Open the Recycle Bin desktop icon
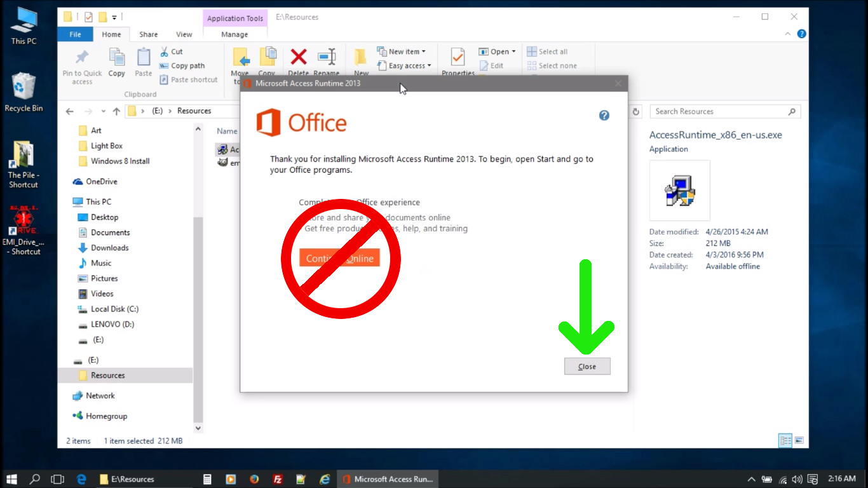The height and width of the screenshot is (488, 868). pyautogui.click(x=24, y=92)
